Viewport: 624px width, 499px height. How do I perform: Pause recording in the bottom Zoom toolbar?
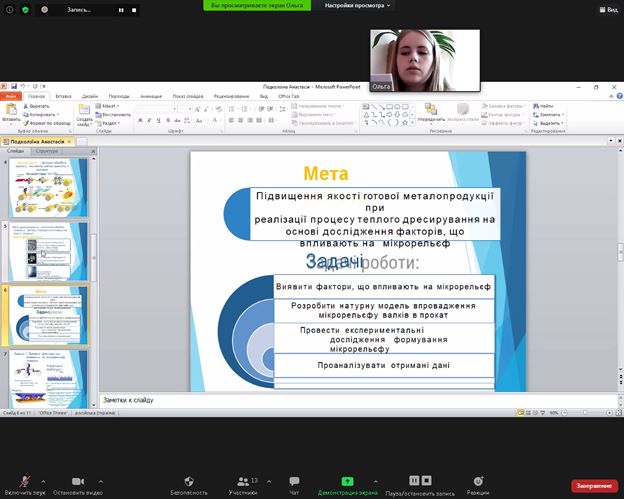tap(414, 480)
